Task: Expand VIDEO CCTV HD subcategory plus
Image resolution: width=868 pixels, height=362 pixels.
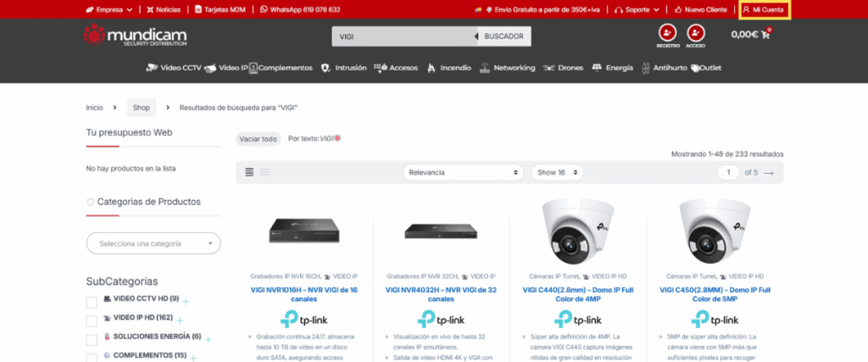Action: pyautogui.click(x=186, y=302)
